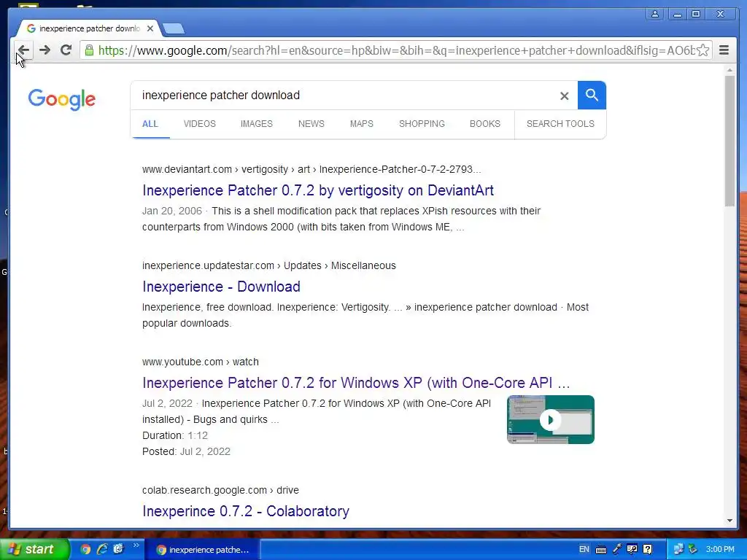The height and width of the screenshot is (560, 747).
Task: Click the vertical scrollbar thumb
Action: [x=729, y=141]
